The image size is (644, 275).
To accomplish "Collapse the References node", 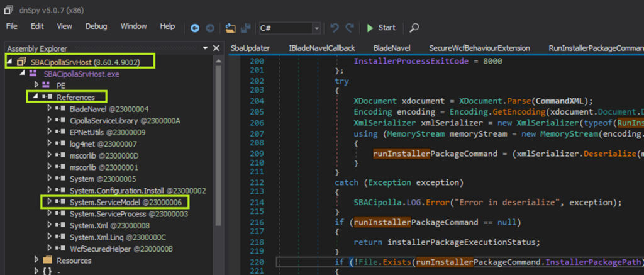I will coord(35,97).
